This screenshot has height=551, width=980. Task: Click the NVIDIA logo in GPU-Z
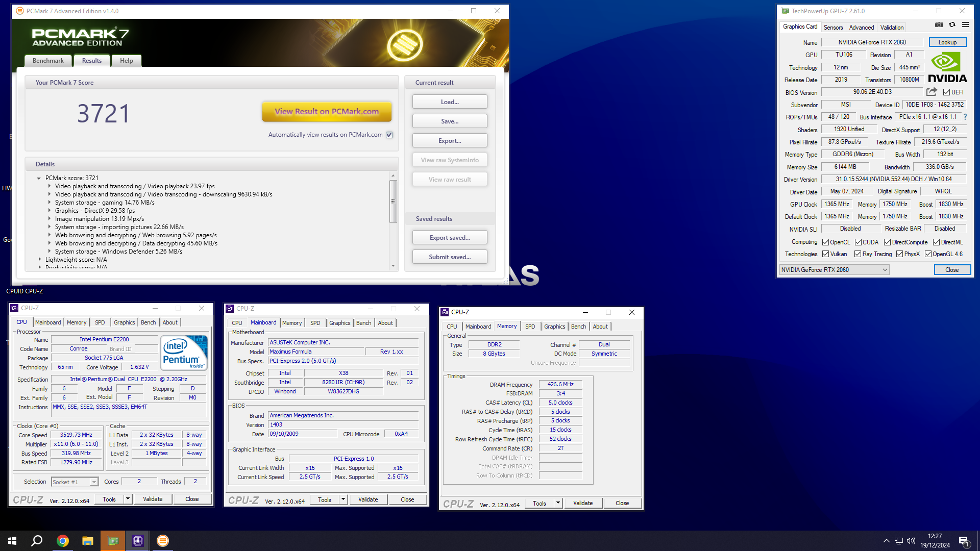(947, 67)
